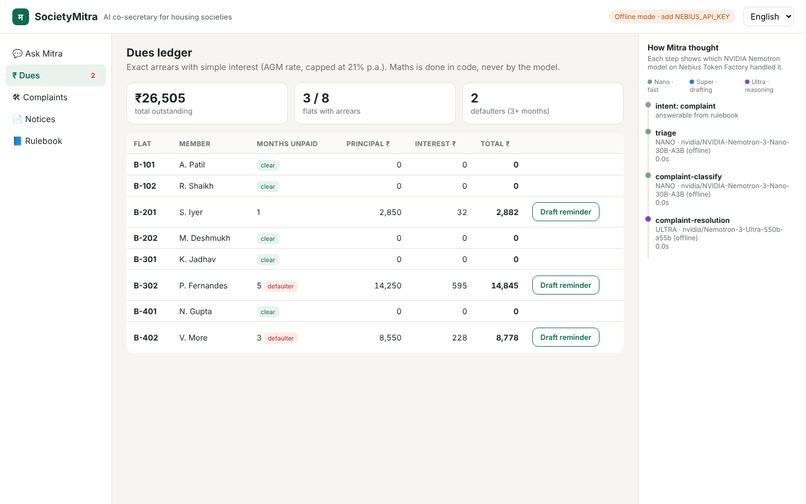806x504 pixels.
Task: Click the clear tag for A. Patil
Action: pyautogui.click(x=268, y=165)
